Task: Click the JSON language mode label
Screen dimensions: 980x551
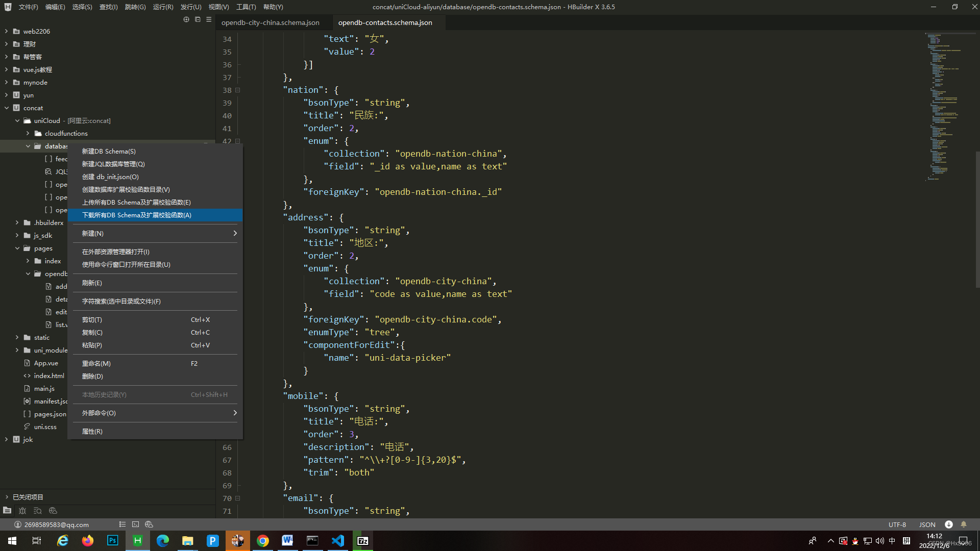Action: pos(927,524)
